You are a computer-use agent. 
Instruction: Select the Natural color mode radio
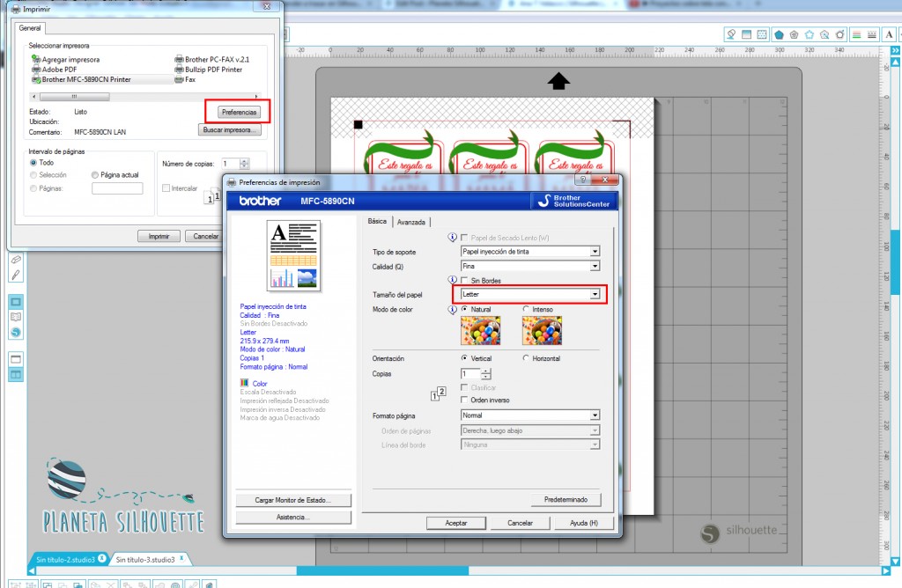click(464, 309)
